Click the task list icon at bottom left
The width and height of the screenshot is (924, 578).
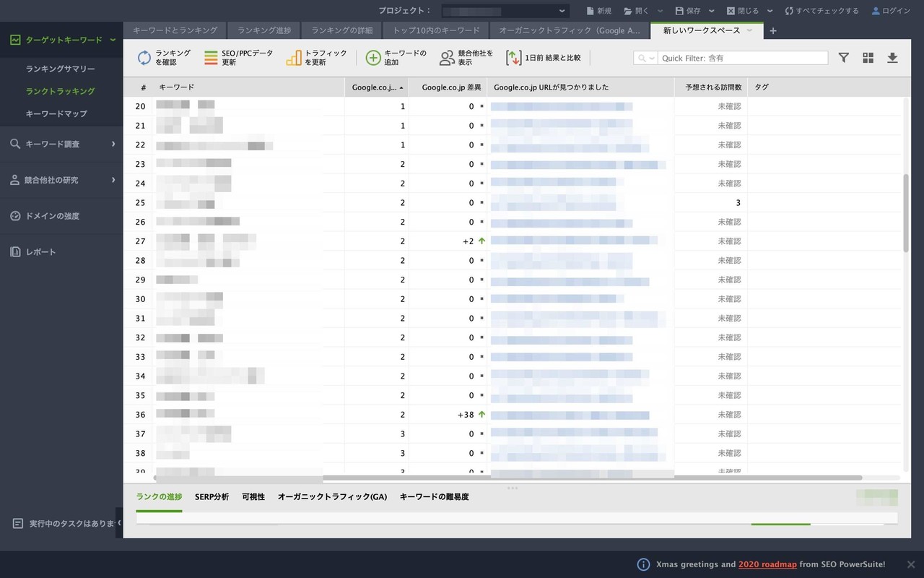pyautogui.click(x=18, y=523)
